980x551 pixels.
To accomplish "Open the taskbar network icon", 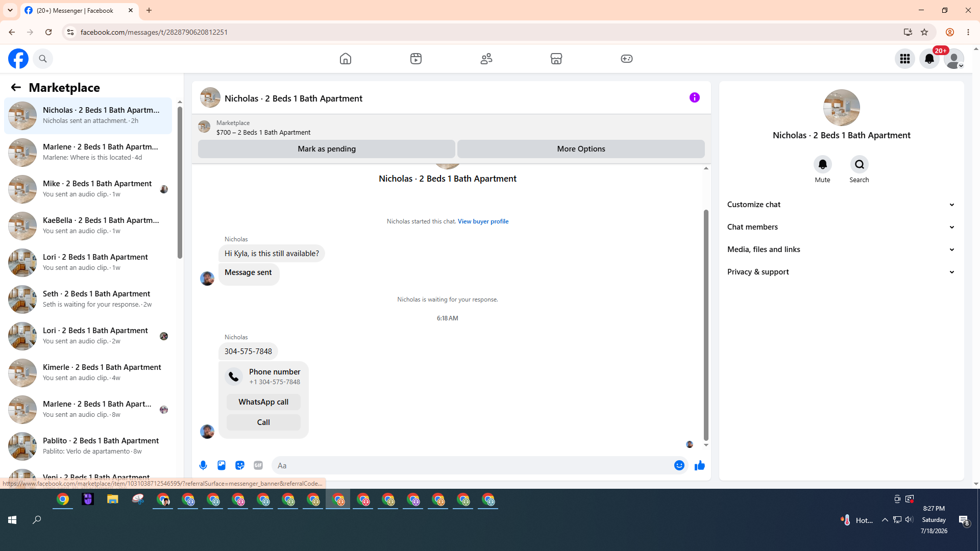I will pyautogui.click(x=897, y=520).
